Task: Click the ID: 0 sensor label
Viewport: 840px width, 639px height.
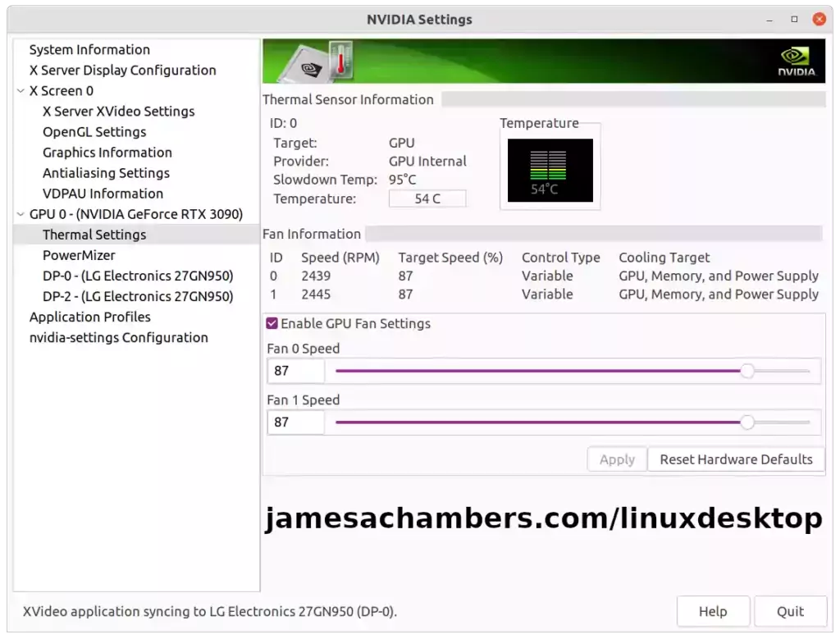Action: pyautogui.click(x=283, y=123)
